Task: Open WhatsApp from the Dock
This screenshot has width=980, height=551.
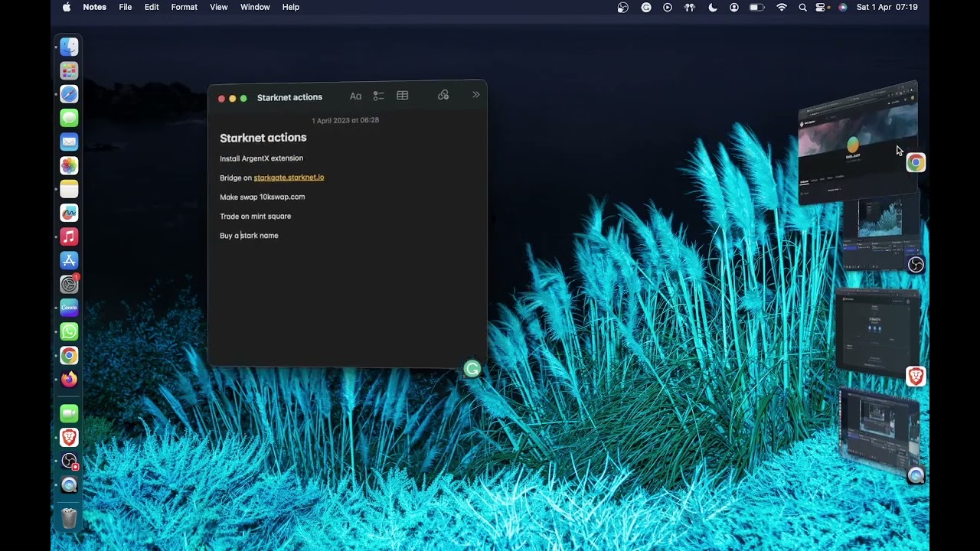Action: coord(69,332)
